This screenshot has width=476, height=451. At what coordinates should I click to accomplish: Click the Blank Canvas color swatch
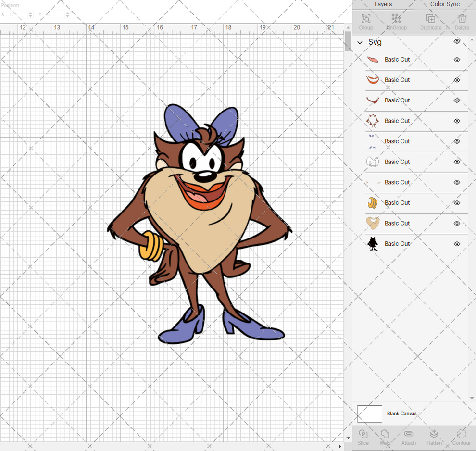click(x=369, y=413)
